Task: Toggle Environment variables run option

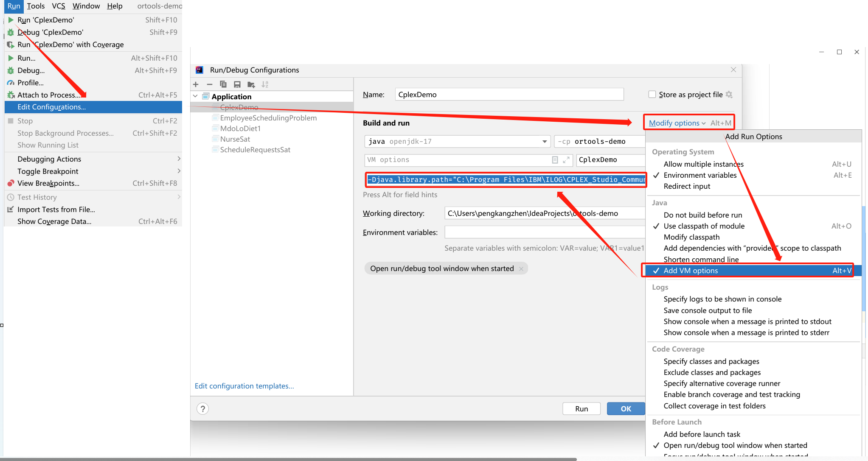Action: coord(700,175)
